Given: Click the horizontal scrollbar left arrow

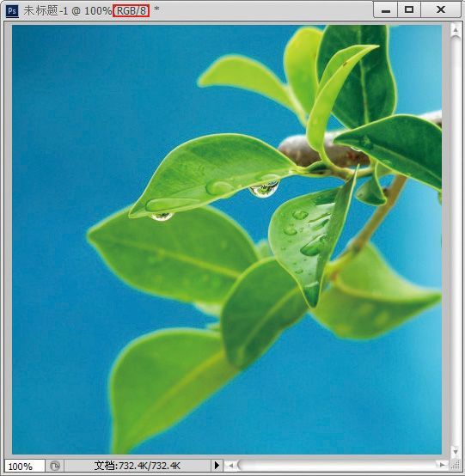Looking at the screenshot, I should point(231,465).
